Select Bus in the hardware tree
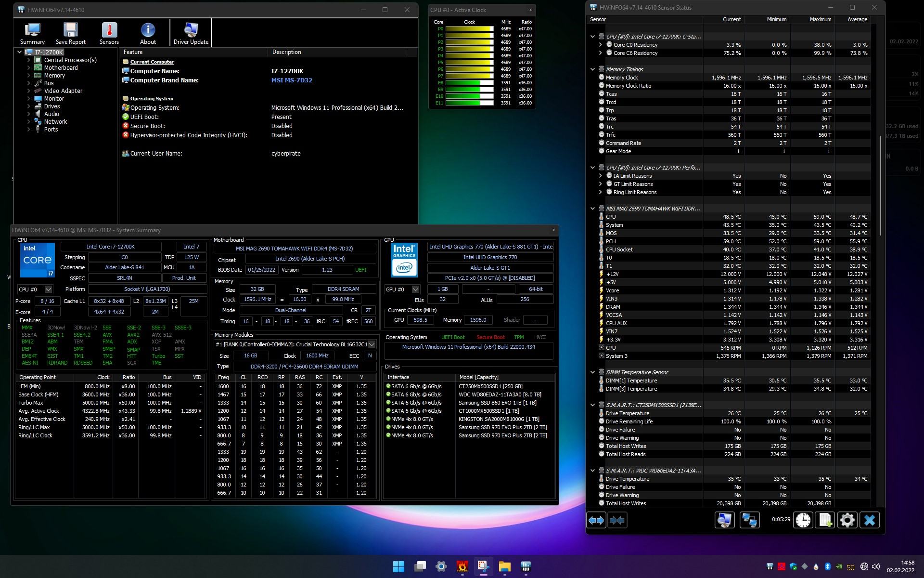This screenshot has height=578, width=924. click(49, 83)
